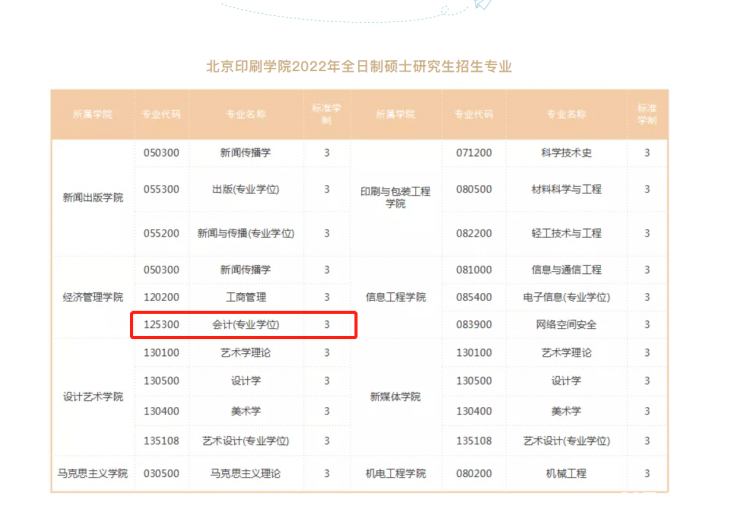The width and height of the screenshot is (750, 515).
Task: Click 艺术设计(专业学位) in the 新媒体学院 section
Action: [x=566, y=441]
